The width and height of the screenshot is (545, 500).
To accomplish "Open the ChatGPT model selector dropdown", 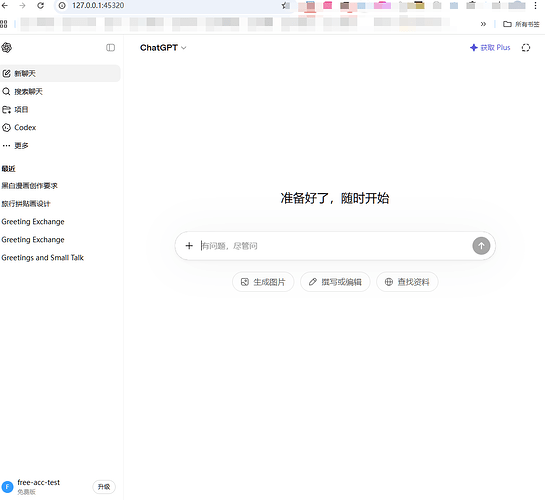I will [x=163, y=48].
